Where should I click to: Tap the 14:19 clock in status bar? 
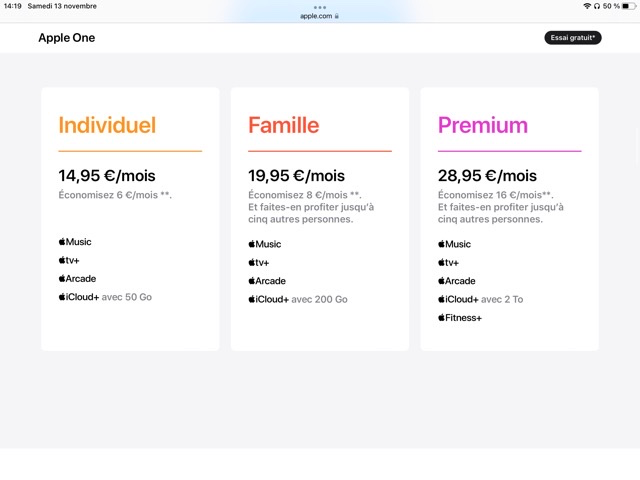[13, 6]
